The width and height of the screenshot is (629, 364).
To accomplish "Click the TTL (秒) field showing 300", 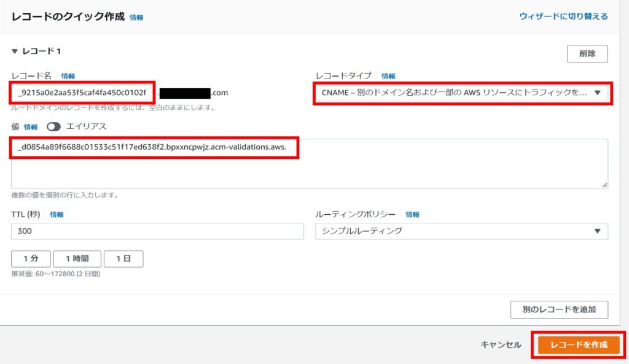I will click(157, 231).
